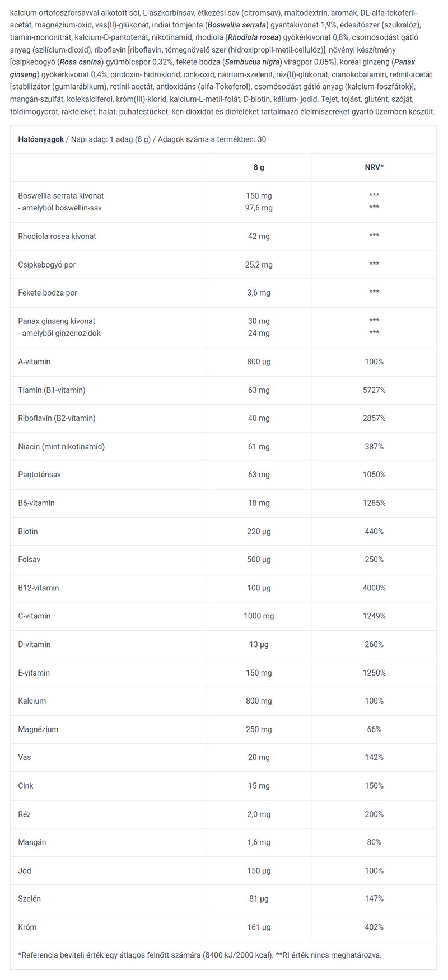Screen dimensions: 448x980
Task: Select the B12-vitamin 4000% cell
Action: click(x=374, y=588)
